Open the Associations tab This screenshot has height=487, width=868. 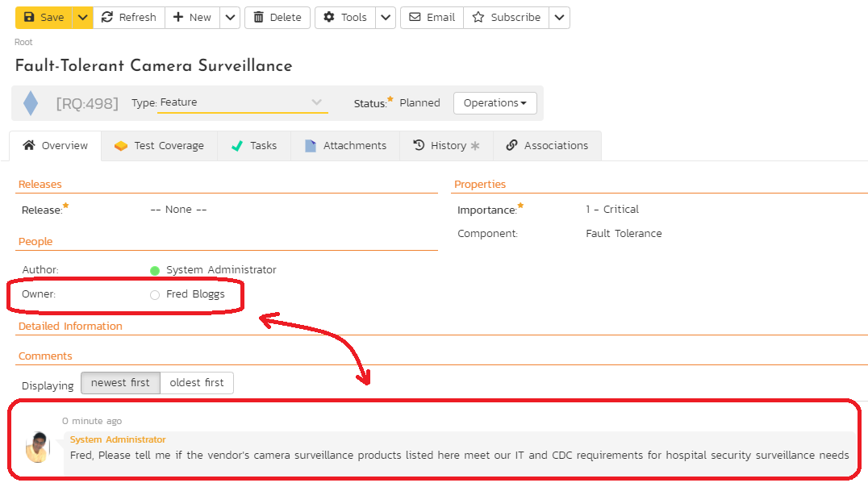[547, 146]
